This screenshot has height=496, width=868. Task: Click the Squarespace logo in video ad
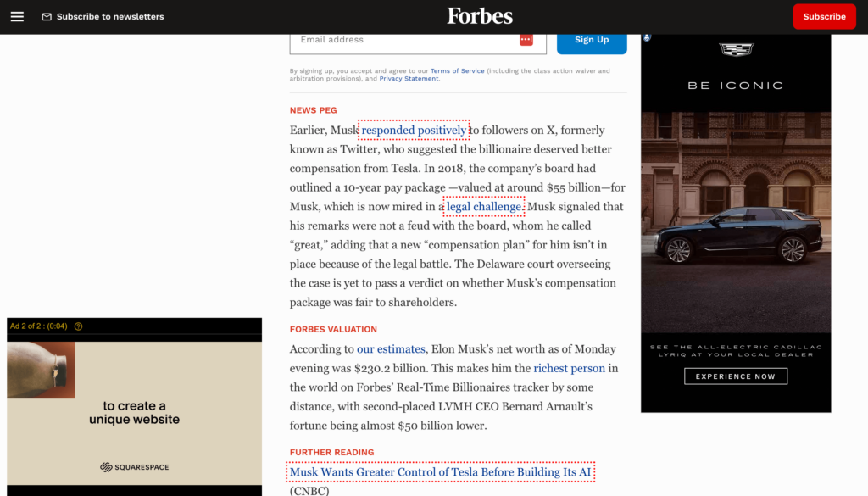click(x=134, y=466)
